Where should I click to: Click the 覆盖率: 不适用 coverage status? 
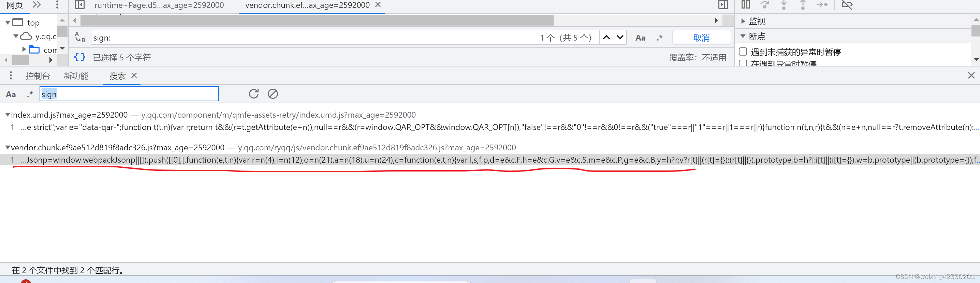coord(698,57)
